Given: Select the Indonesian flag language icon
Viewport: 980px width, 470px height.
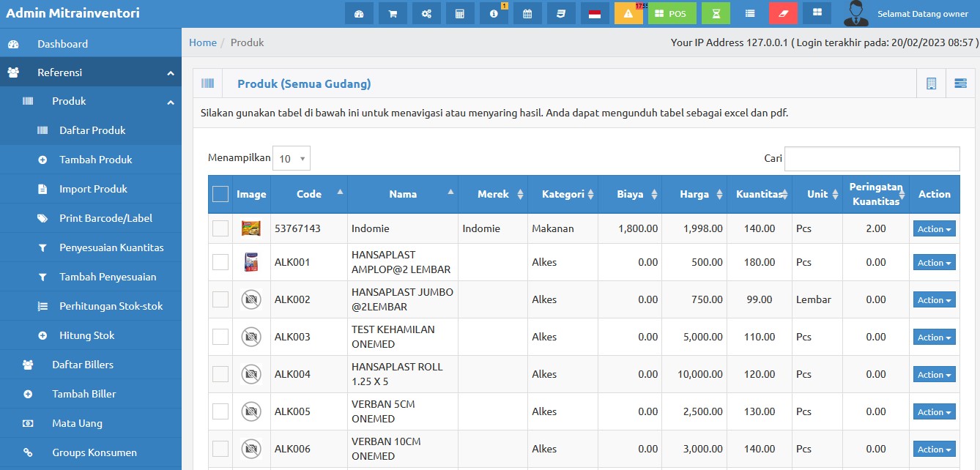Looking at the screenshot, I should (595, 12).
